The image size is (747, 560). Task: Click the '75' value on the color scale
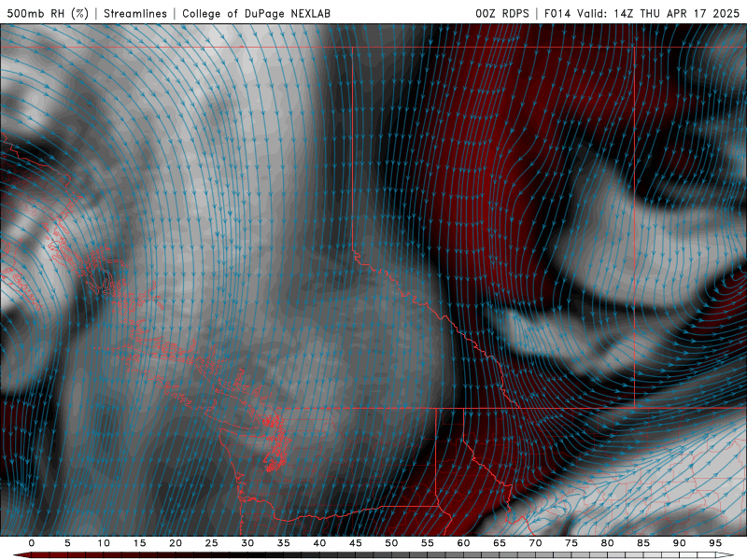coord(571,543)
